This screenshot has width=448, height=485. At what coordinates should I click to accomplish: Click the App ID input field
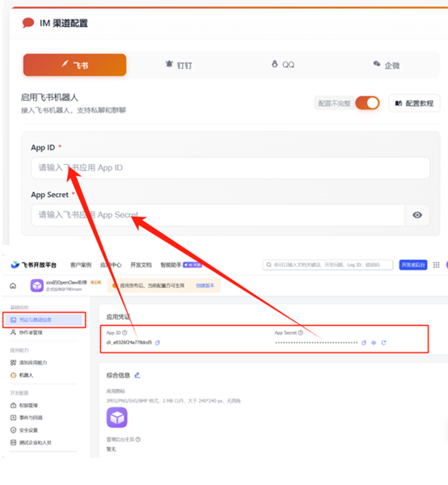tap(230, 167)
